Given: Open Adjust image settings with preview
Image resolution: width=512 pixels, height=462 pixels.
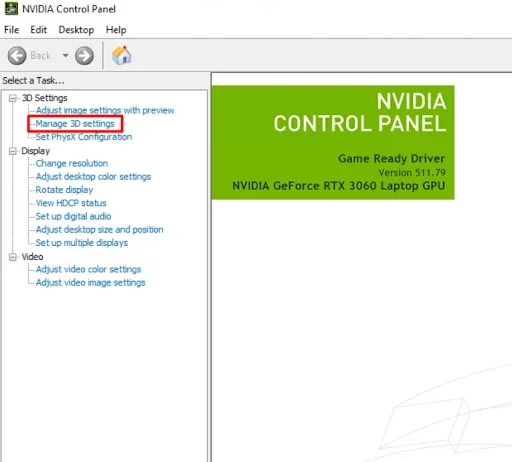Looking at the screenshot, I should tap(105, 110).
